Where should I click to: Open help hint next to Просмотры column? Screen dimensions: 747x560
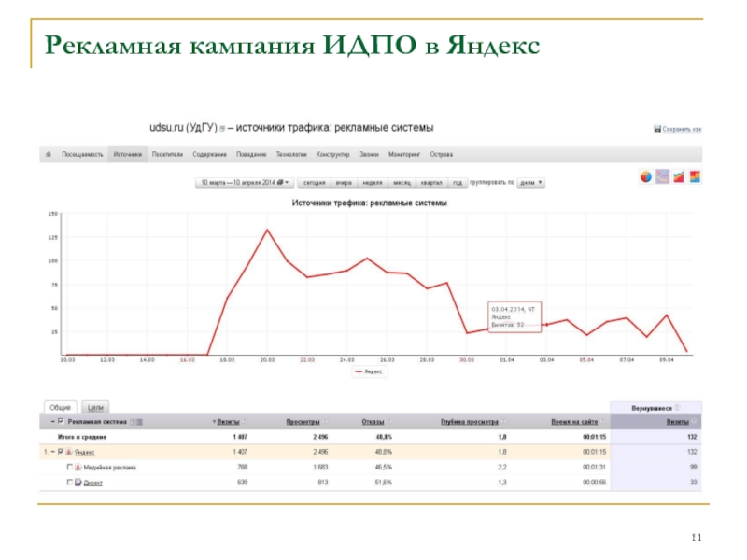(325, 422)
